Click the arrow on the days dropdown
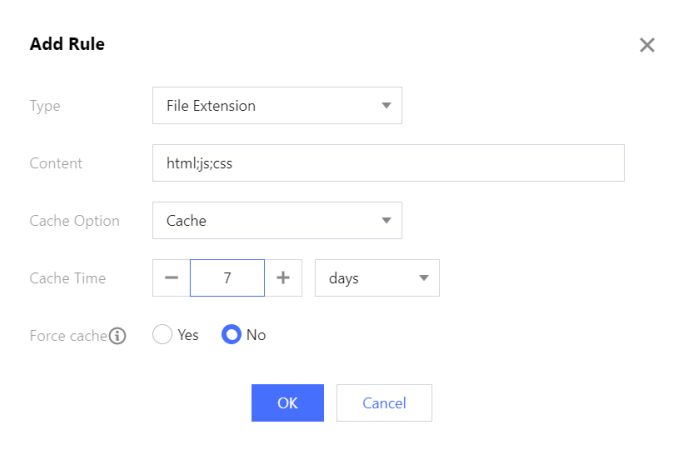Viewport: 683px width, 449px height. 424,278
